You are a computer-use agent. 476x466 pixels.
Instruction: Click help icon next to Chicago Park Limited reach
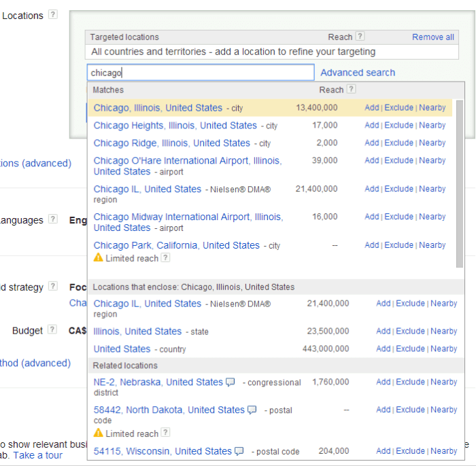pos(166,258)
